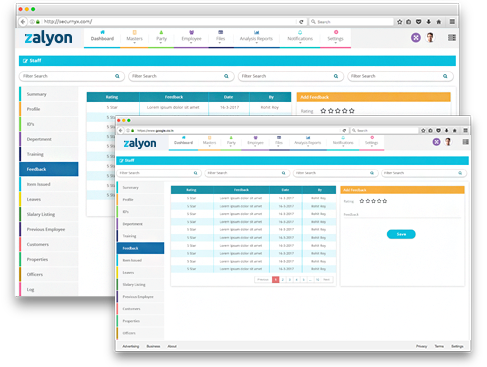Reload the page in back browser window
Viewport: 487px width, 367px height.
point(301,22)
